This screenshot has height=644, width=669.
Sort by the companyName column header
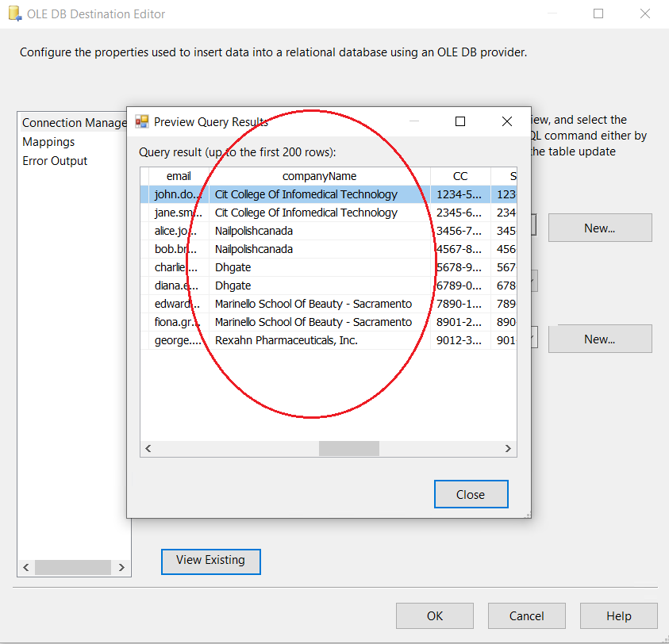pos(319,176)
